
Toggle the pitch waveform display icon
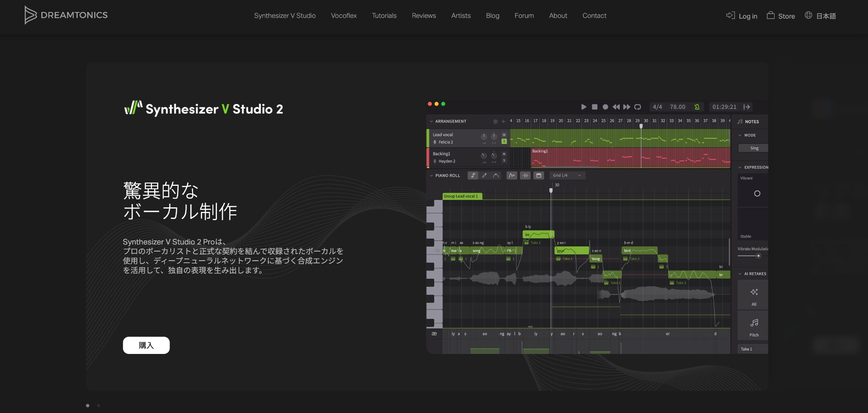tap(511, 175)
